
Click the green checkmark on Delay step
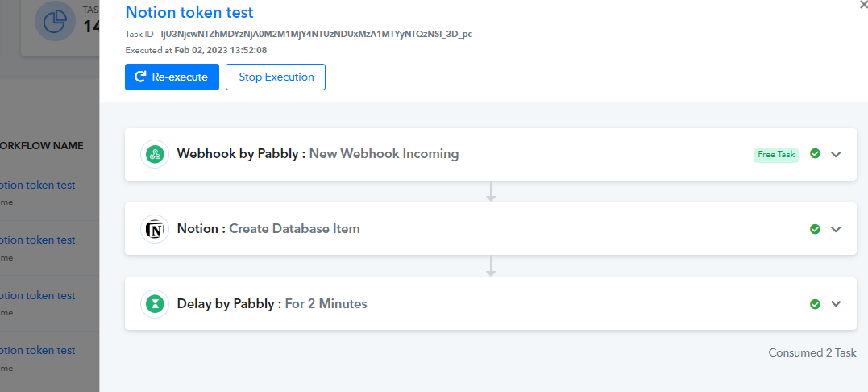click(x=815, y=303)
